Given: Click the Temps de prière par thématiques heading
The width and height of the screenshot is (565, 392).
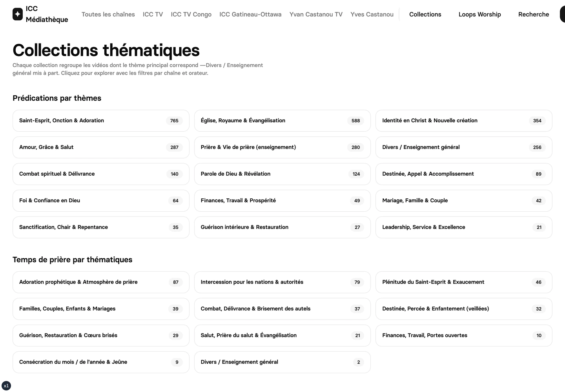Looking at the screenshot, I should (x=73, y=260).
